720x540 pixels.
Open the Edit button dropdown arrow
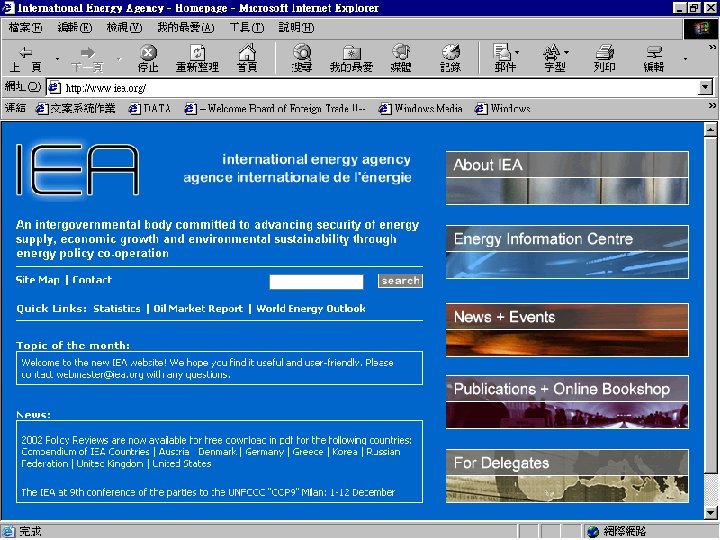coord(685,59)
